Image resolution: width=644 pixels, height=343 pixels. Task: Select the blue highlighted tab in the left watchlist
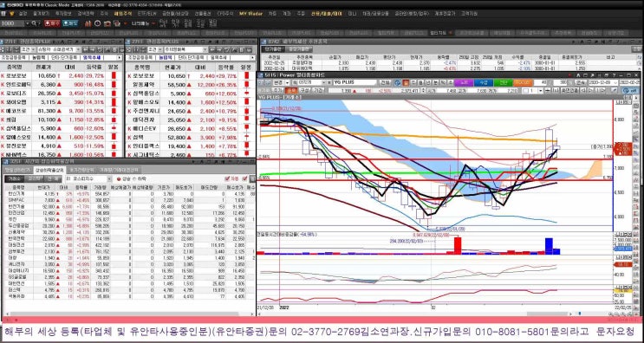tap(93, 57)
